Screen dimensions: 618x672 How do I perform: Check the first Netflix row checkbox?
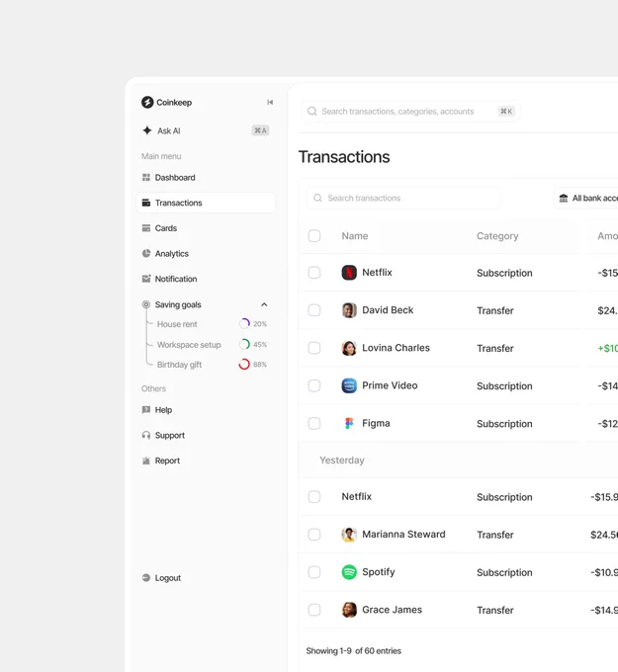point(314,273)
